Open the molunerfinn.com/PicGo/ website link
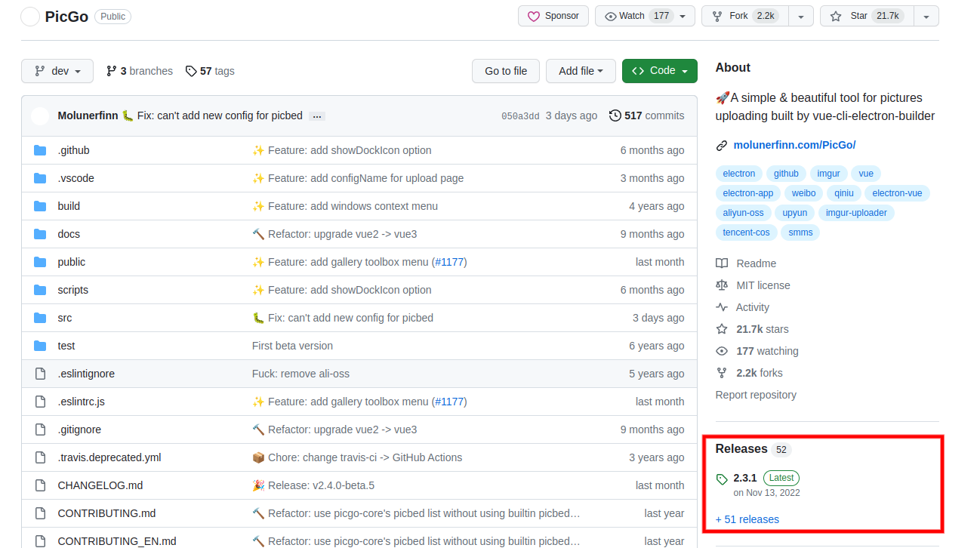The image size is (980, 548). [794, 145]
